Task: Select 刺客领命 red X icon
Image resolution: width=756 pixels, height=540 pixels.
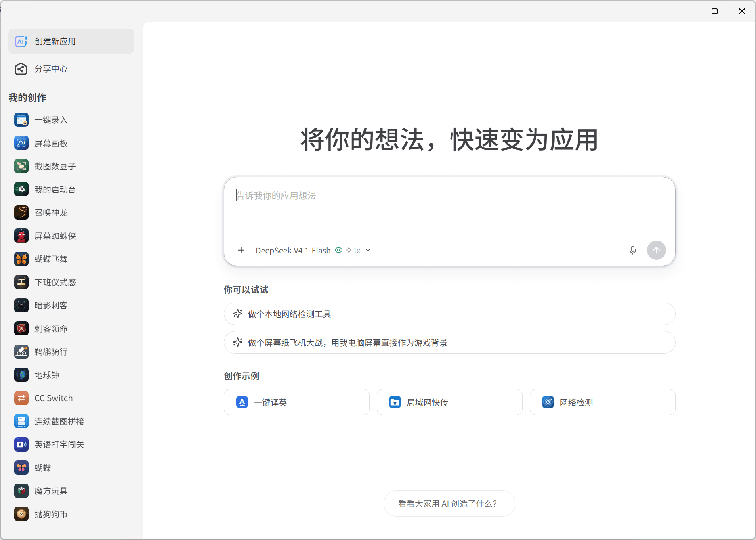Action: click(x=21, y=328)
